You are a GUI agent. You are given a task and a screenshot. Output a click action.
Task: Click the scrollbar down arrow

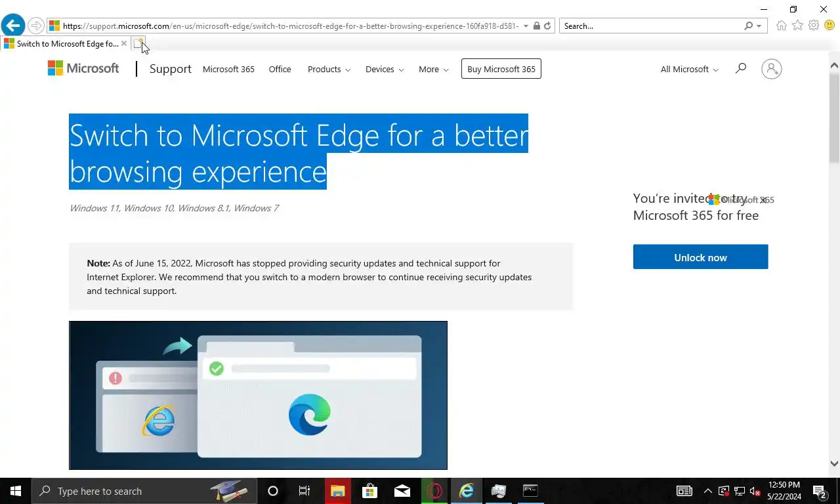(834, 463)
